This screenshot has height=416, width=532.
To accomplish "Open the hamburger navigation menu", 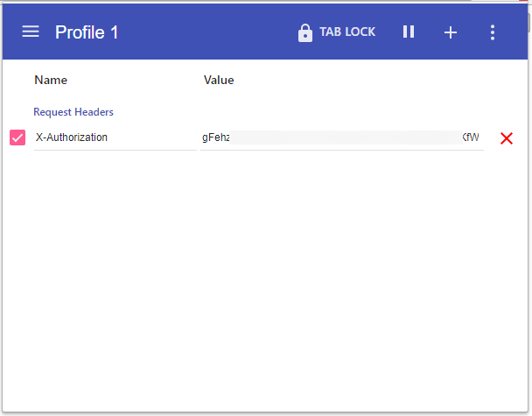I will [31, 32].
